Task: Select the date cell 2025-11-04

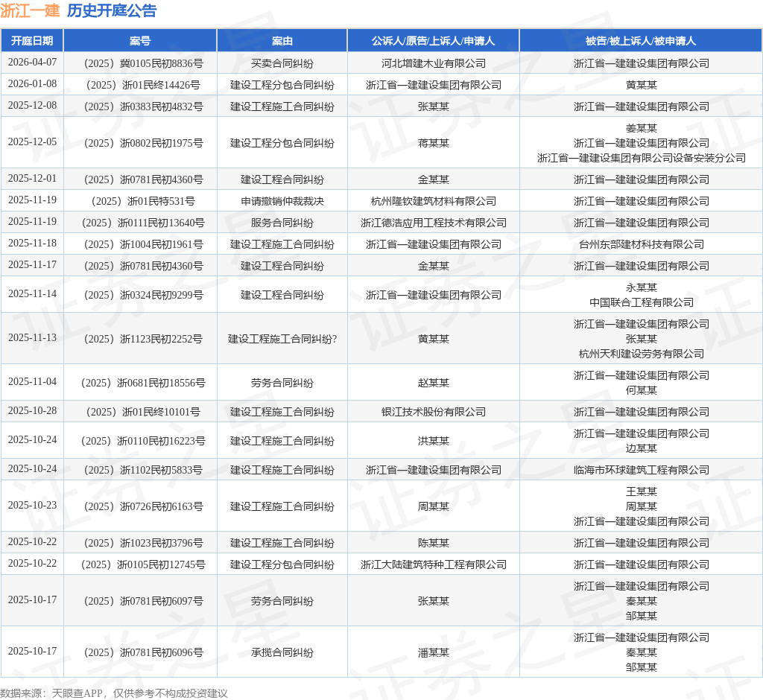Action: click(x=32, y=381)
